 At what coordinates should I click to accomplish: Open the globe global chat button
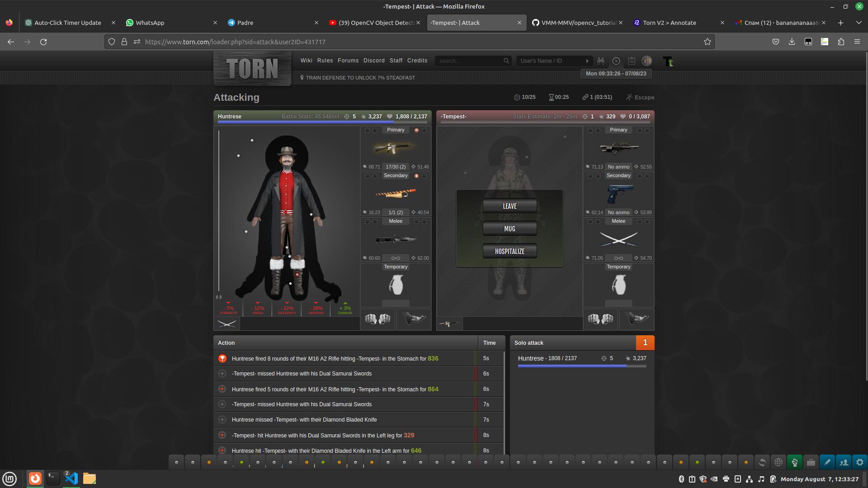pos(778,462)
